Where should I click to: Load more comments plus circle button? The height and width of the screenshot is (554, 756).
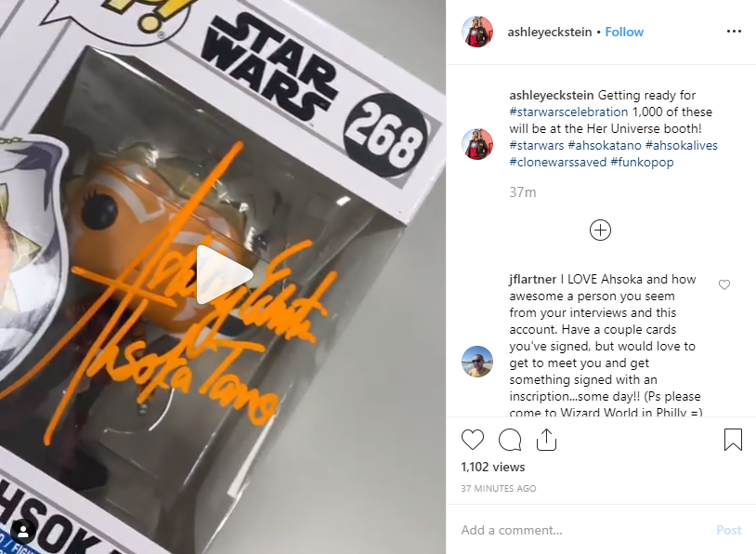(x=600, y=231)
